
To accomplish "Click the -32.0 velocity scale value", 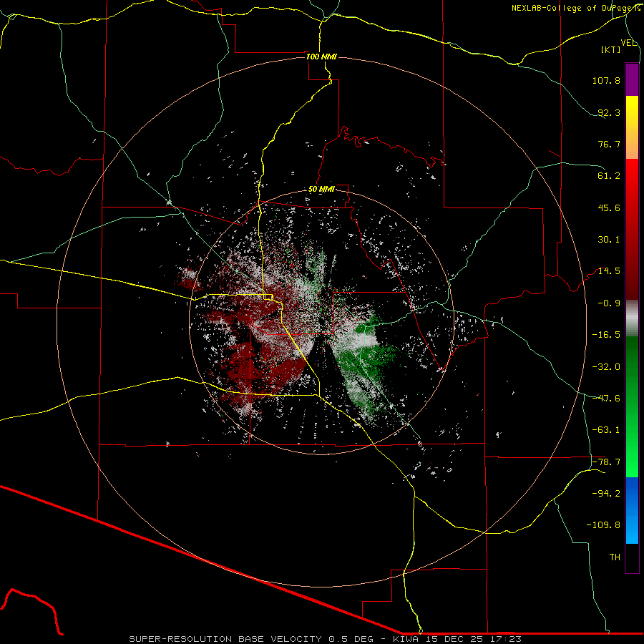I will (606, 367).
